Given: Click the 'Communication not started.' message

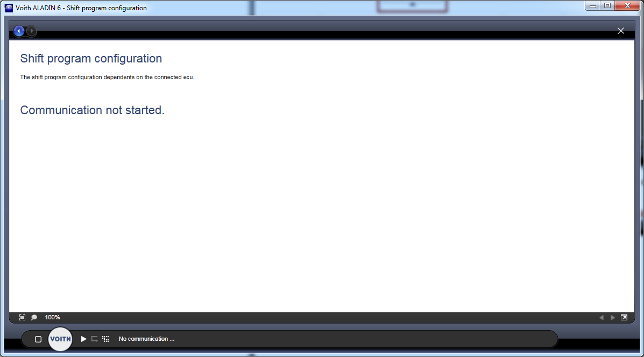Looking at the screenshot, I should (92, 110).
